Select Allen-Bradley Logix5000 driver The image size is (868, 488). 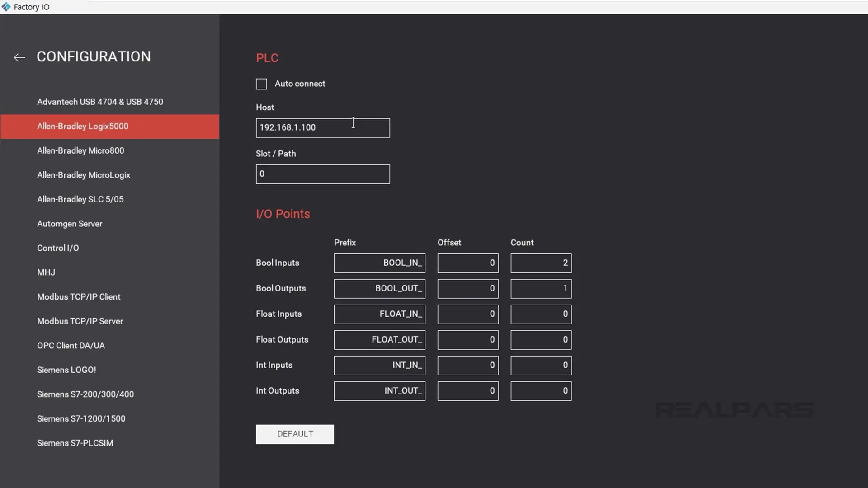click(x=110, y=127)
